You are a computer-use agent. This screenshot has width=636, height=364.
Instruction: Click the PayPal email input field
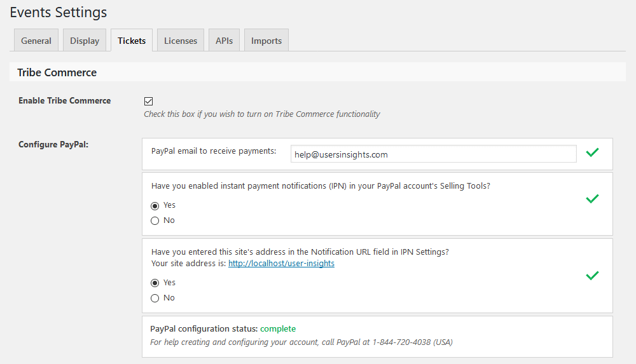(x=433, y=154)
